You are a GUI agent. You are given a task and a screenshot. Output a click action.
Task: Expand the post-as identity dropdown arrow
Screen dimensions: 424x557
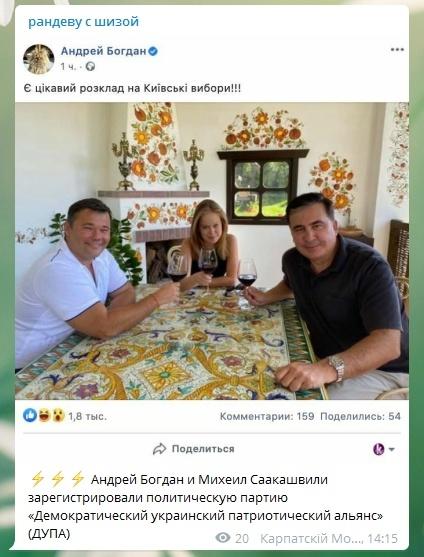392,449
